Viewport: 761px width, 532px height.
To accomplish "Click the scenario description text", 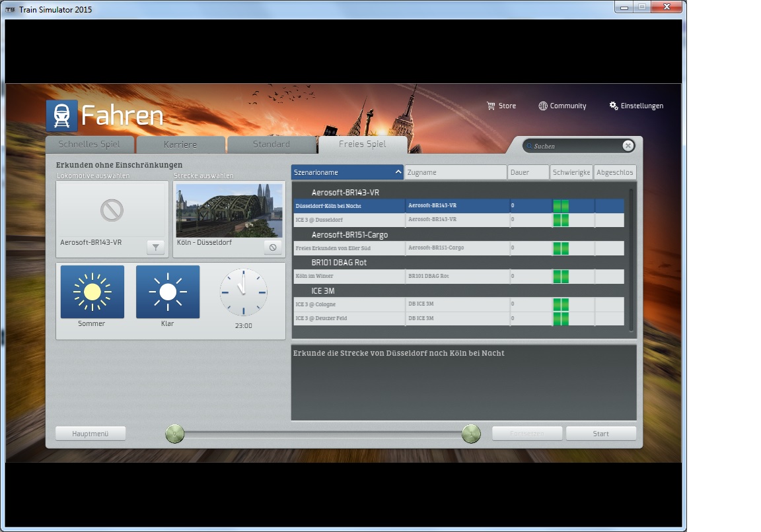I will click(x=398, y=353).
